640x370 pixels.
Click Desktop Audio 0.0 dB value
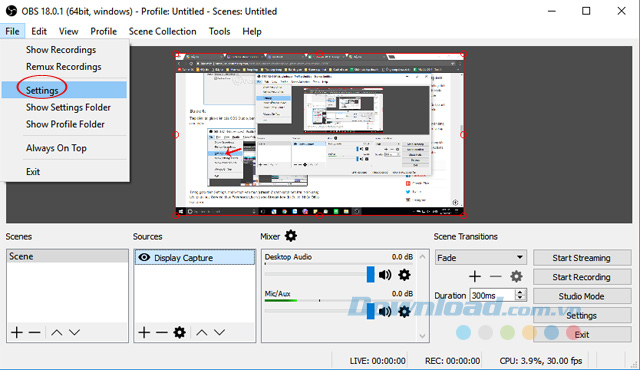pos(402,257)
